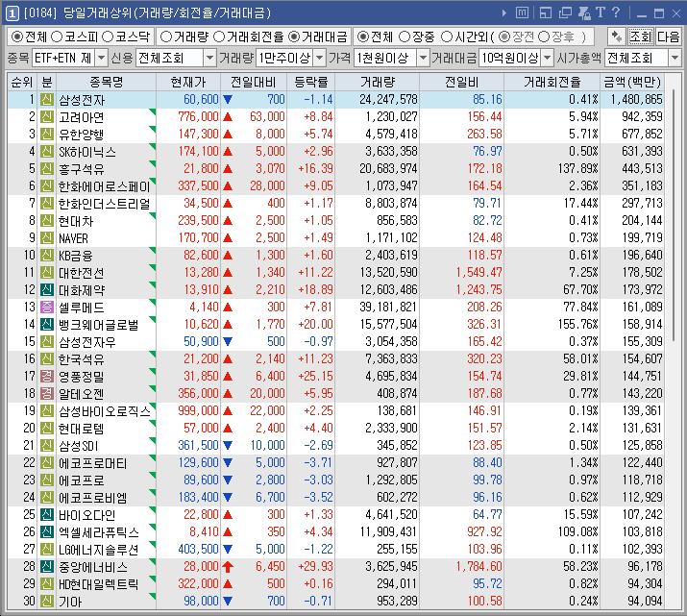Image resolution: width=687 pixels, height=616 pixels.
Task: Open the 가격 1천원이상 dropdown
Action: (423, 58)
